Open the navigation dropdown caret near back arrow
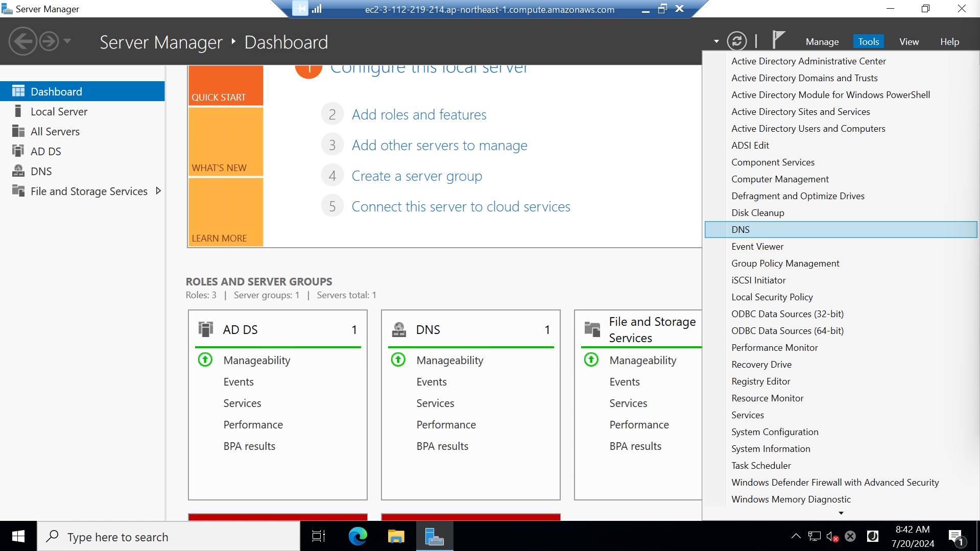 (68, 41)
